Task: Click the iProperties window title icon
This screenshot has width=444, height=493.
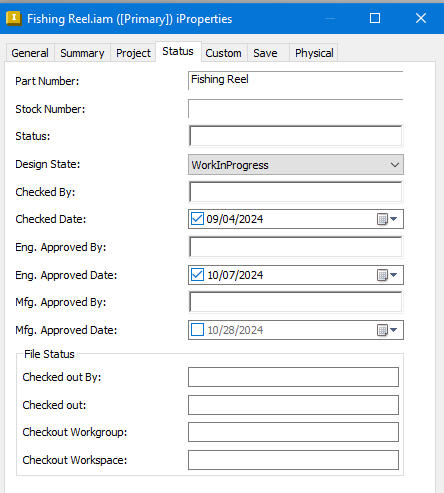Action: click(x=14, y=18)
